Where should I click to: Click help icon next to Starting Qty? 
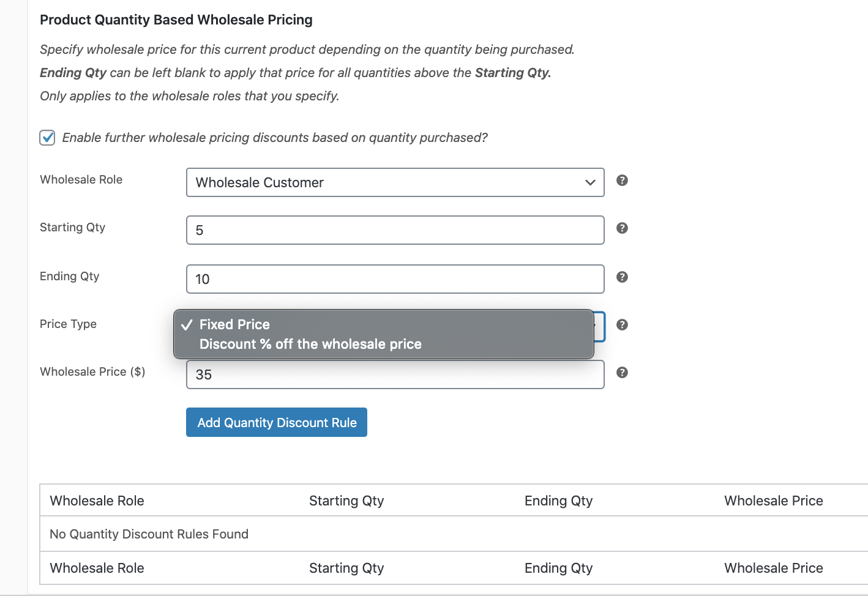[622, 228]
